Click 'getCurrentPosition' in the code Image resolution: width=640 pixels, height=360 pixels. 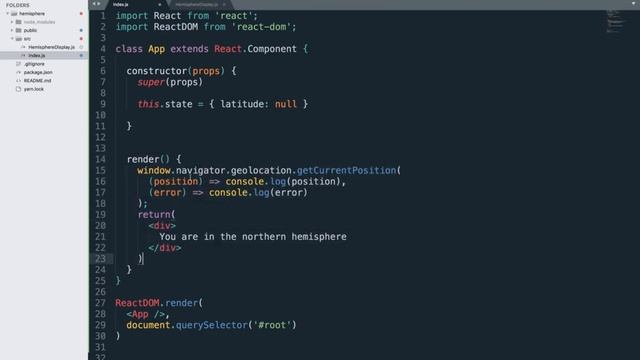click(x=346, y=170)
